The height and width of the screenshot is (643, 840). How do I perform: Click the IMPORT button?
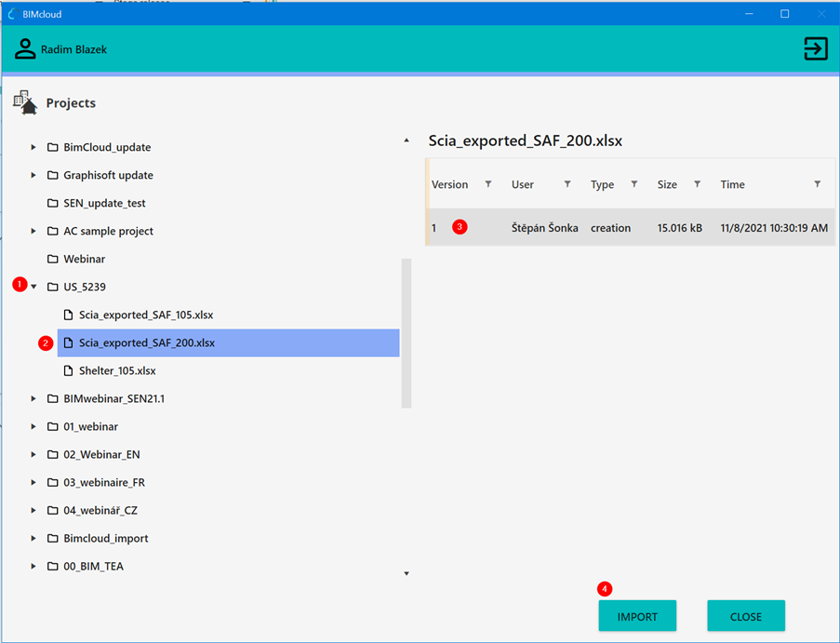[x=637, y=616]
